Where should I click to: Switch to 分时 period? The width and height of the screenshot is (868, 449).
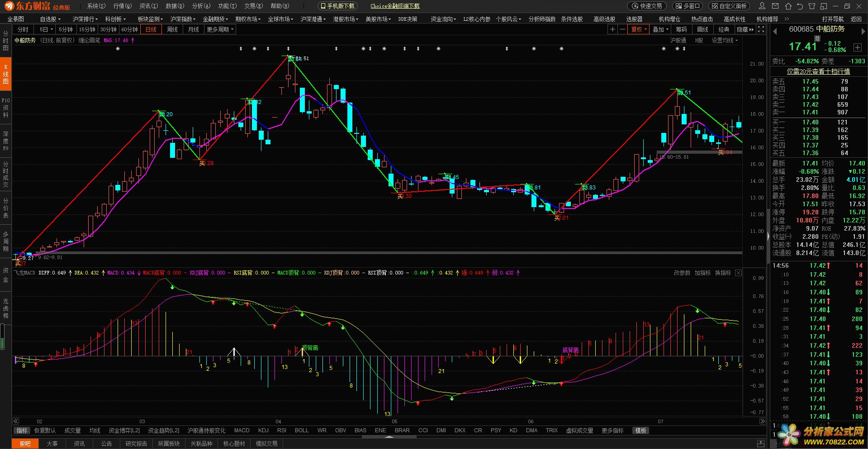(24, 29)
